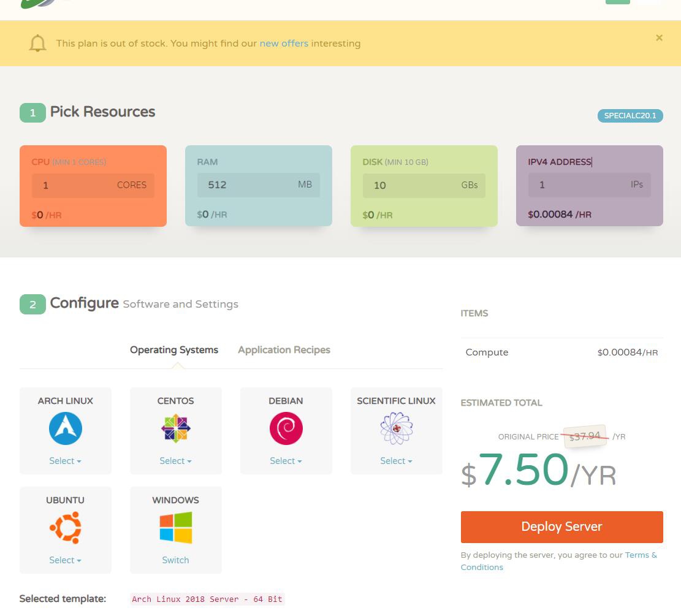Click the Scientific Linux atom logo
The height and width of the screenshot is (616, 681).
click(x=396, y=428)
